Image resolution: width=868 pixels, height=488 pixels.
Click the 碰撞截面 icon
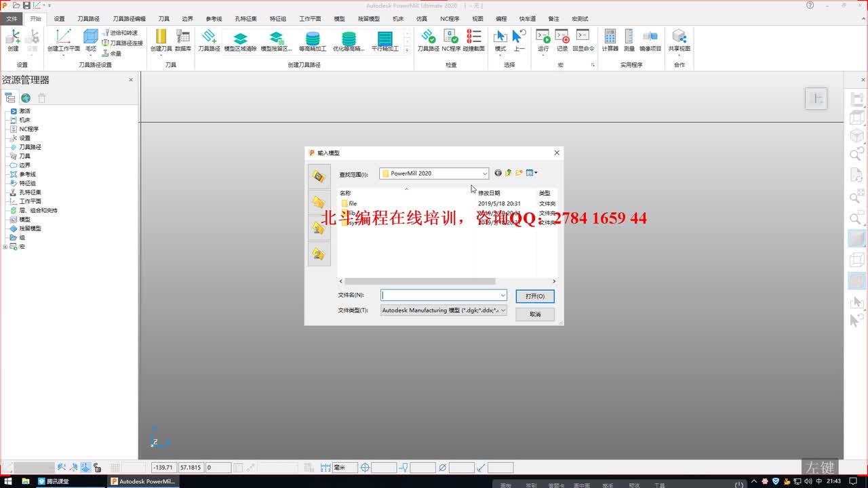coord(474,40)
